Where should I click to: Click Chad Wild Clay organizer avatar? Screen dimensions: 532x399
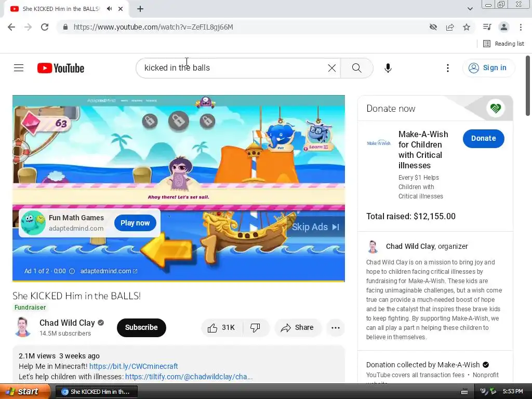[373, 247]
